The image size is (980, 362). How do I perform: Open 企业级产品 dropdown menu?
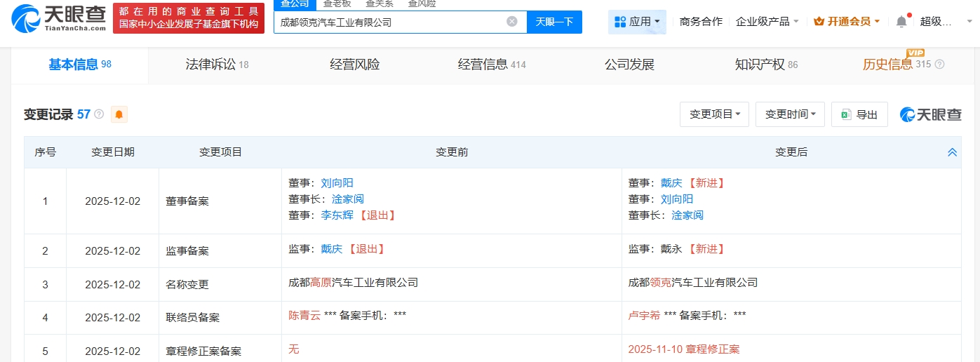pyautogui.click(x=767, y=22)
